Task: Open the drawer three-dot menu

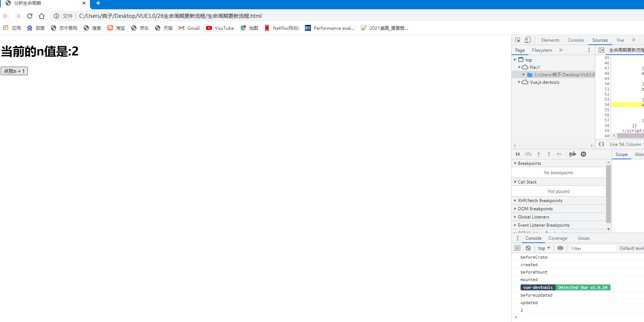Action: pyautogui.click(x=518, y=238)
